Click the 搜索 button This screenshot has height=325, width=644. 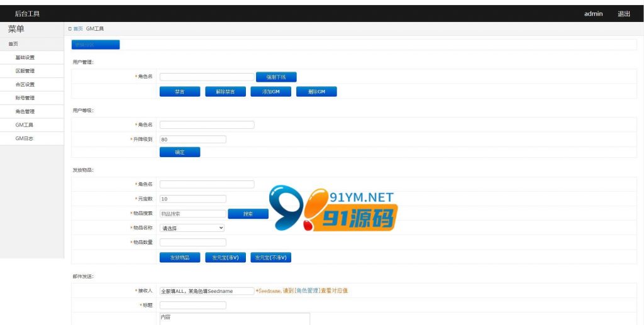(x=248, y=214)
